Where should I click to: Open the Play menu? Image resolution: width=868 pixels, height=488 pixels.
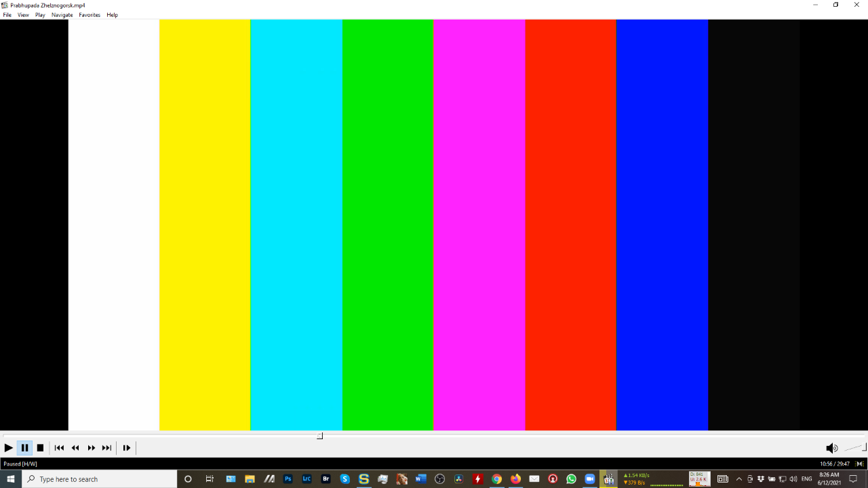coord(39,14)
